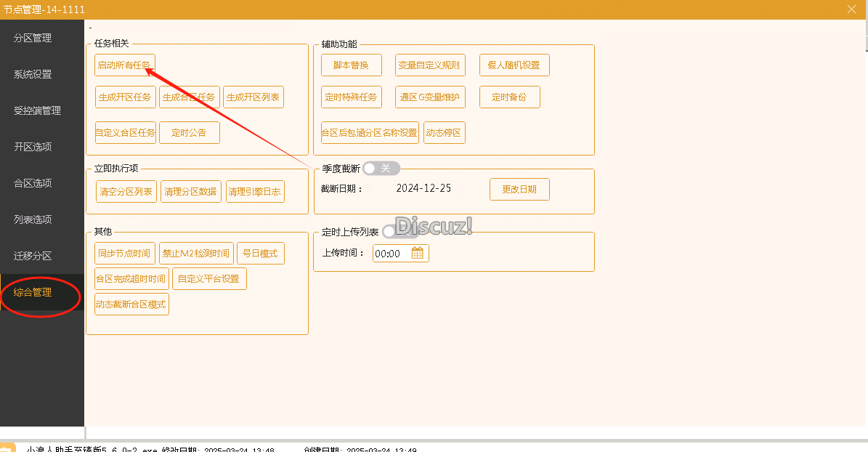Click 定时备份 in 辅助功能
Image resolution: width=868 pixels, height=452 pixels.
tap(509, 97)
